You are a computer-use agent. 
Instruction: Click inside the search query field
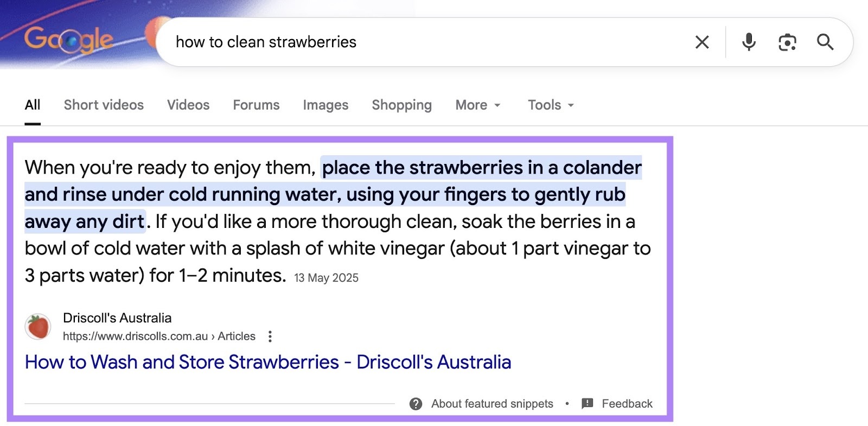point(380,42)
